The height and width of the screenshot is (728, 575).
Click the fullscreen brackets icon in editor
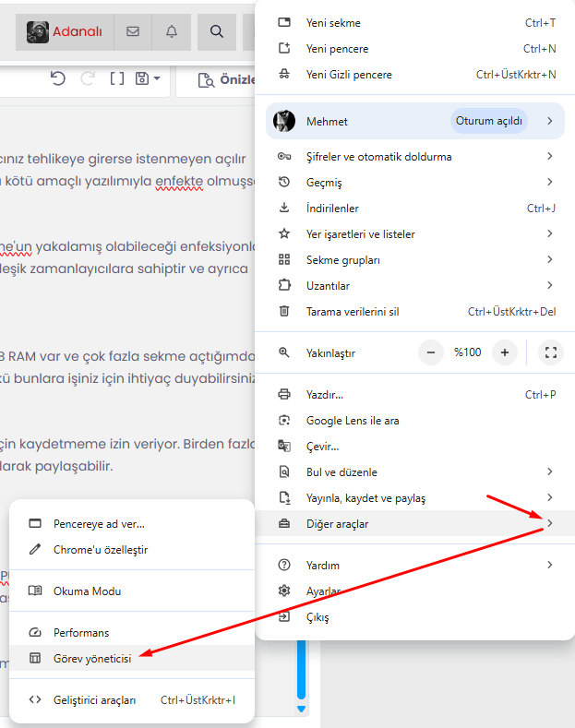117,79
